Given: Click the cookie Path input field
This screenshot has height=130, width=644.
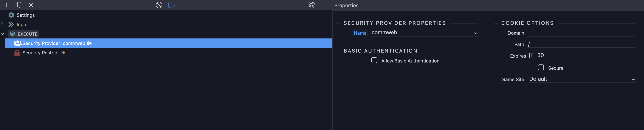Looking at the screenshot, I should [581, 44].
